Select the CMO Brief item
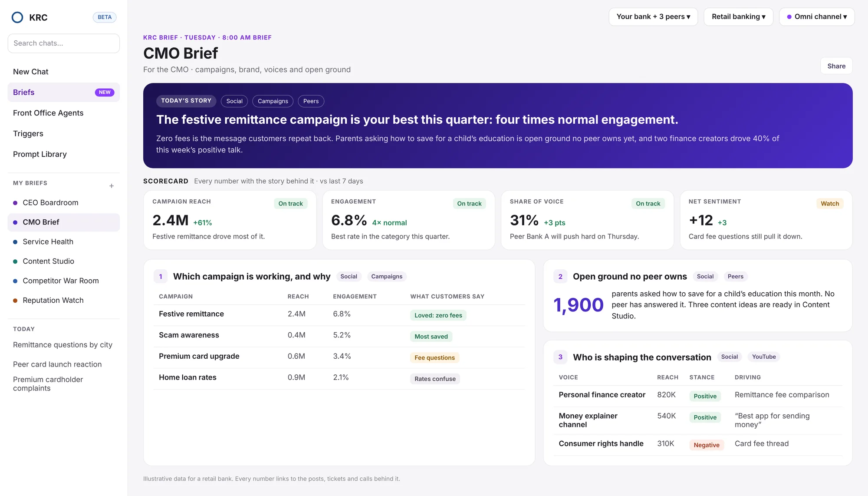 64,222
